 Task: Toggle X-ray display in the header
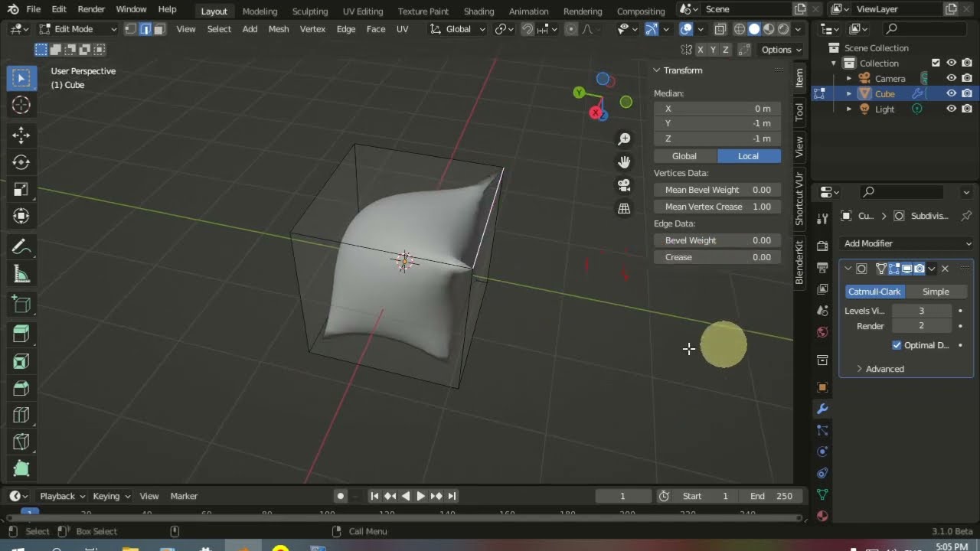click(x=720, y=29)
